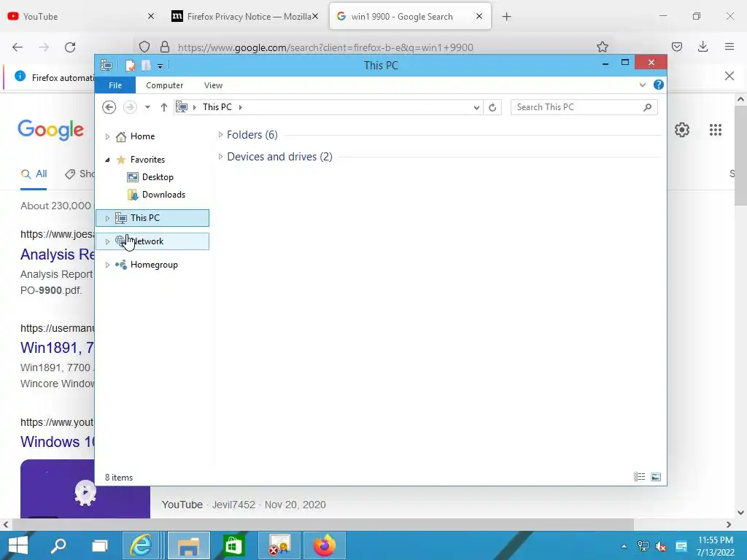
Task: Expand the This PC tree node
Action: point(107,218)
